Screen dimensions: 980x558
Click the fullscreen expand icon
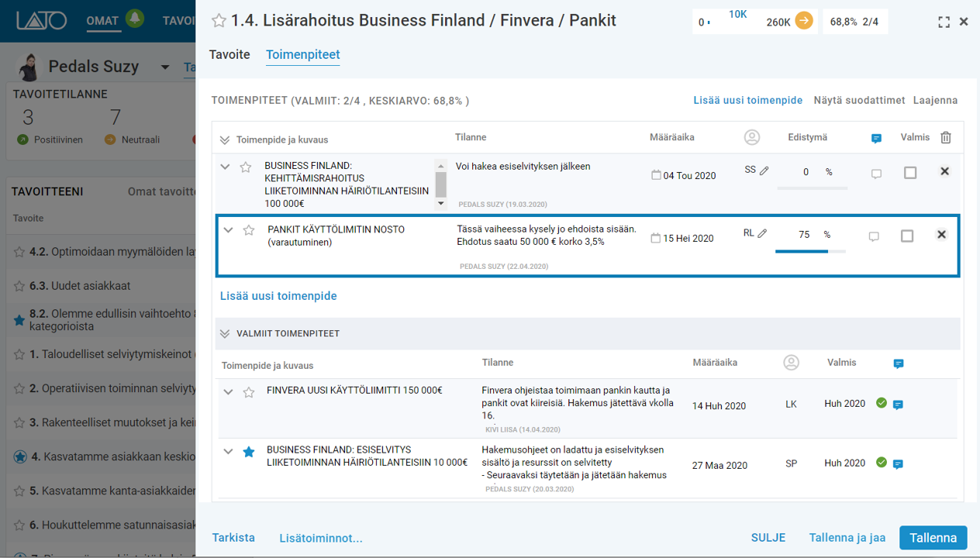[x=944, y=22]
